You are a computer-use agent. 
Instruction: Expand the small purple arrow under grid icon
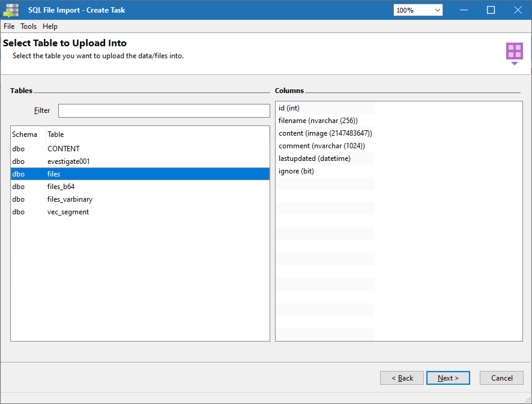pos(514,64)
